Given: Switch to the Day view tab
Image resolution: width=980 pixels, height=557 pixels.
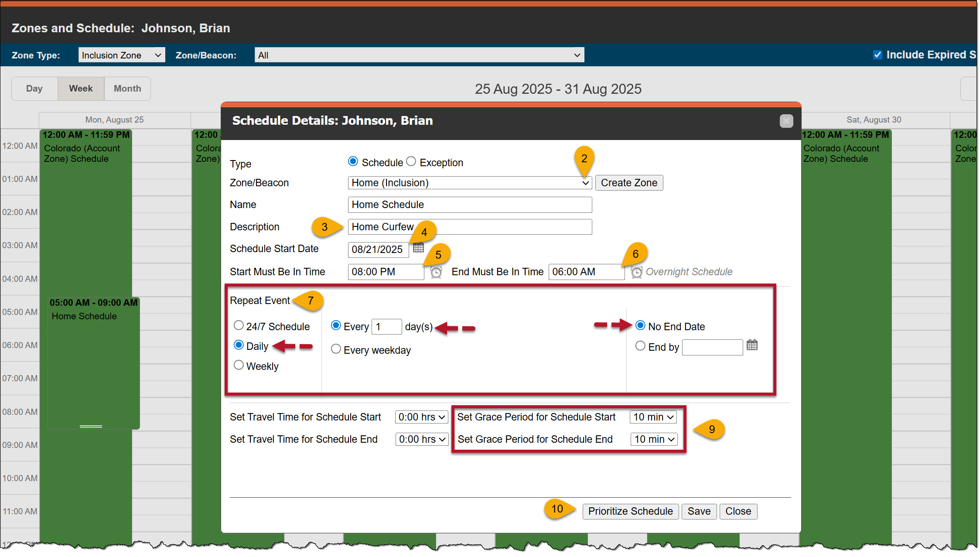Looking at the screenshot, I should 34,89.
